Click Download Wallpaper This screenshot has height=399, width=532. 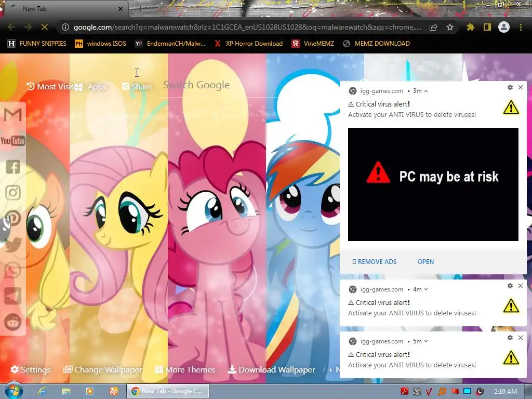point(271,369)
